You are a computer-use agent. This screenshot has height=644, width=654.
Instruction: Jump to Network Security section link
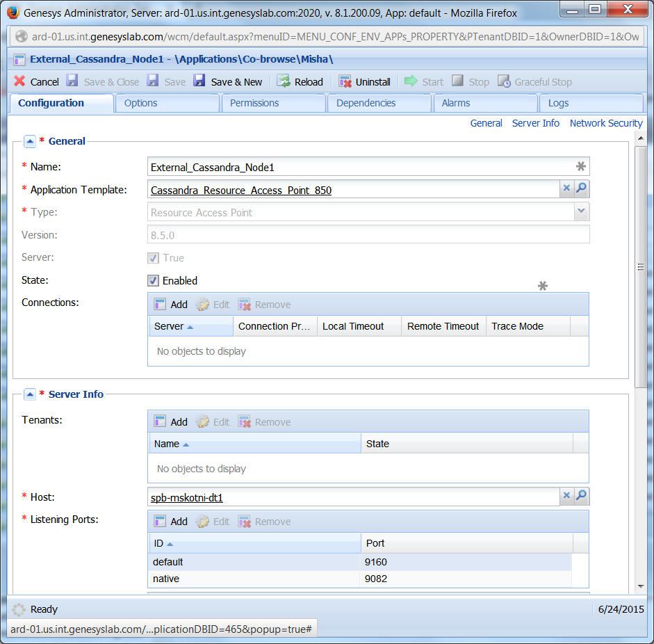606,123
